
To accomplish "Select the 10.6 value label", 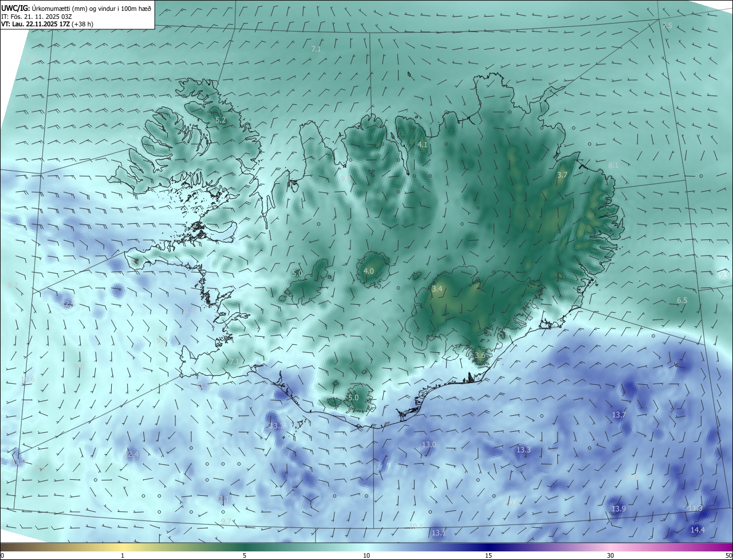I will click(27, 379).
